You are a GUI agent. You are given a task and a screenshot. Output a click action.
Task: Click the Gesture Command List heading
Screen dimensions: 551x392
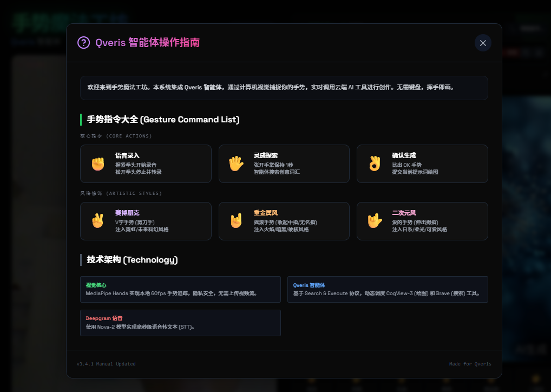163,120
